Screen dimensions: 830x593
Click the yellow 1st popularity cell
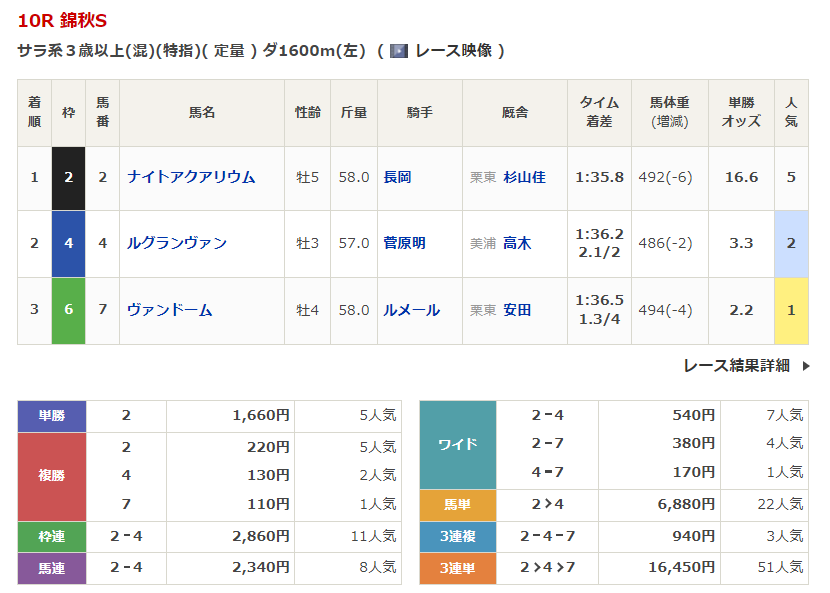[791, 310]
